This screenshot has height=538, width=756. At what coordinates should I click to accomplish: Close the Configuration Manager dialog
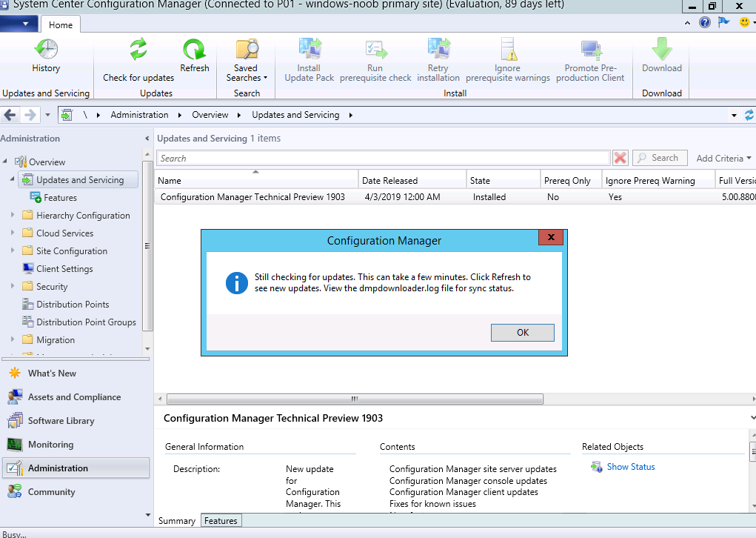[x=551, y=237]
